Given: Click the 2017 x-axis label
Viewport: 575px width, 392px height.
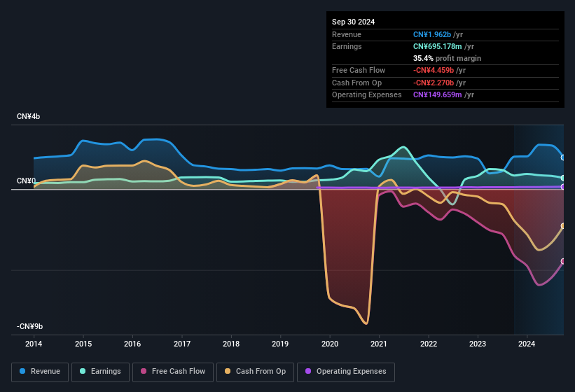Looking at the screenshot, I should click(x=182, y=344).
